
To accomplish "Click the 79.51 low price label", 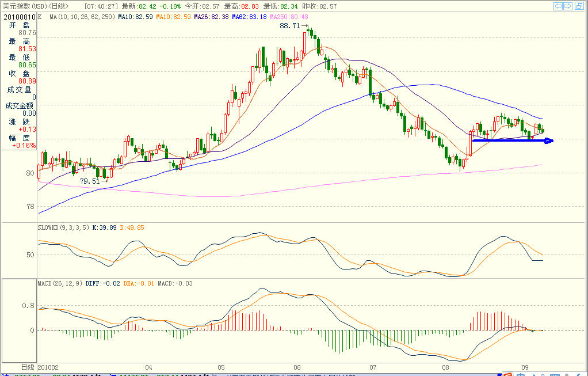I will pyautogui.click(x=90, y=181).
